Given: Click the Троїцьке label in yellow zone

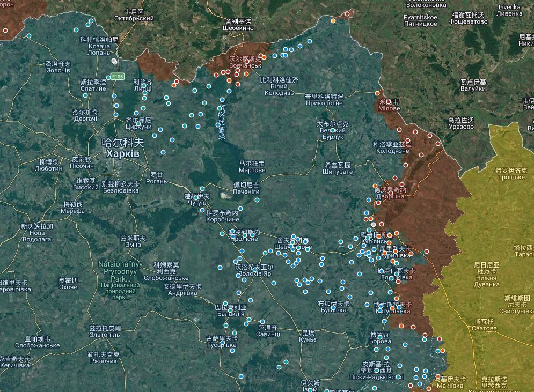Looking at the screenshot, I should tap(511, 177).
